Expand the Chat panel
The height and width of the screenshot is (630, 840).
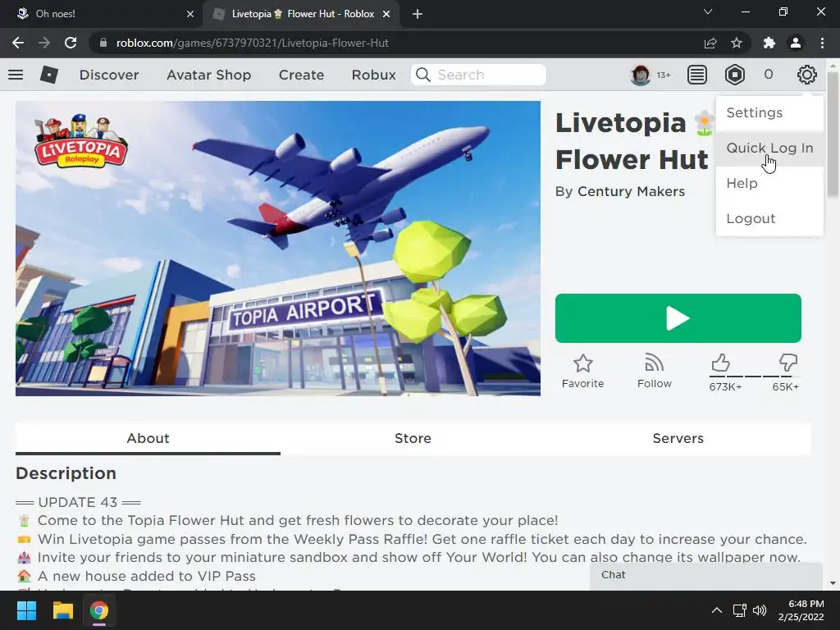tap(705, 575)
